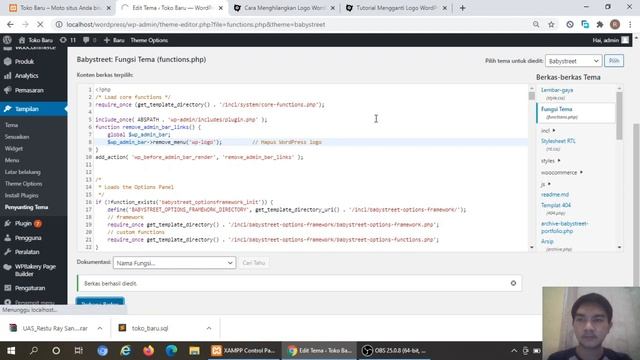Open Theme Options in admin bar
This screenshot has width=640, height=360.
coord(149,40)
